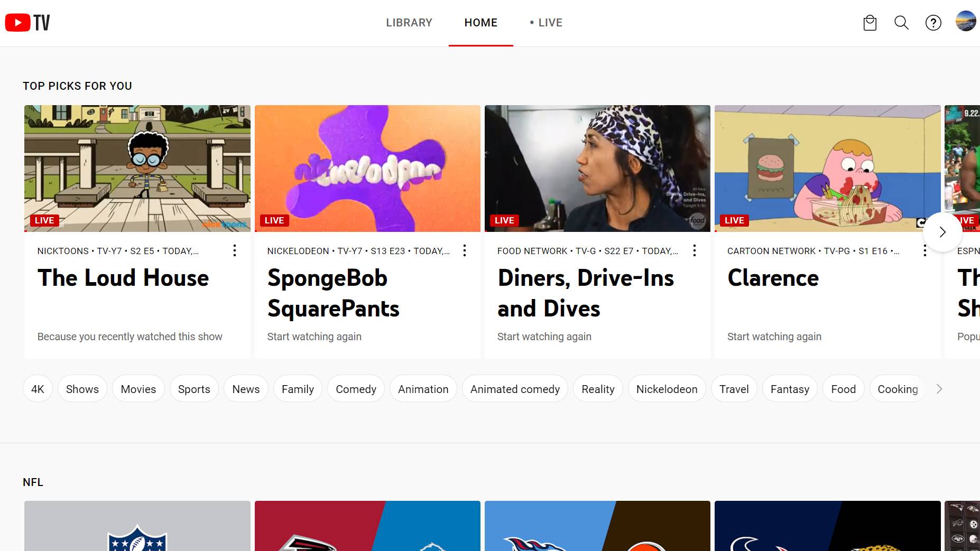Viewport: 980px width, 551px height.
Task: Open the account profile avatar
Action: (965, 22)
